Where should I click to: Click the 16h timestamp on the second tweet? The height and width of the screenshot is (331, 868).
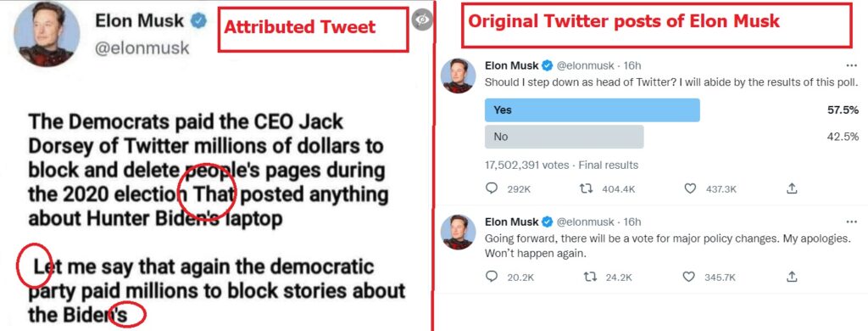click(x=632, y=222)
